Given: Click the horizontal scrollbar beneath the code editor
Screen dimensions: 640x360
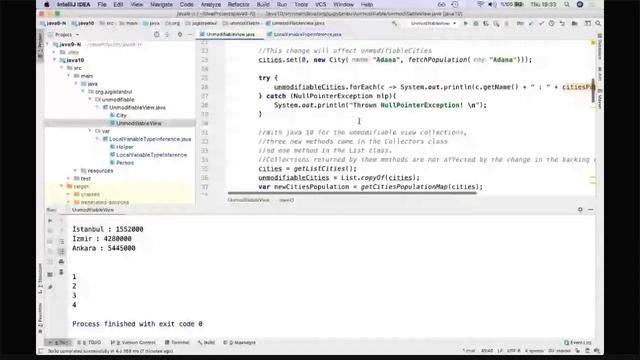Looking at the screenshot, I should pyautogui.click(x=352, y=193).
